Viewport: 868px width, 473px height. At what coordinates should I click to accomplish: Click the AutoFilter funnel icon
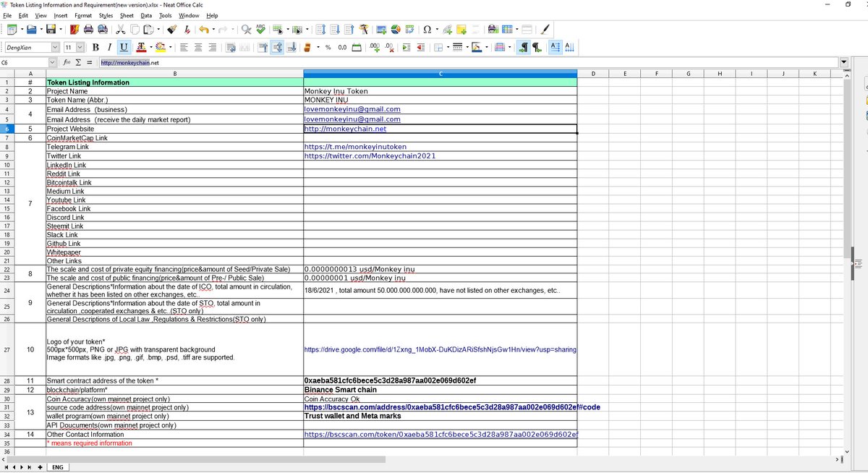pyautogui.click(x=363, y=30)
